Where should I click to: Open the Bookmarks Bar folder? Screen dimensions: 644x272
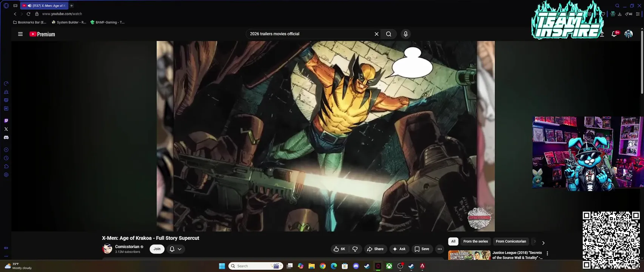point(29,22)
